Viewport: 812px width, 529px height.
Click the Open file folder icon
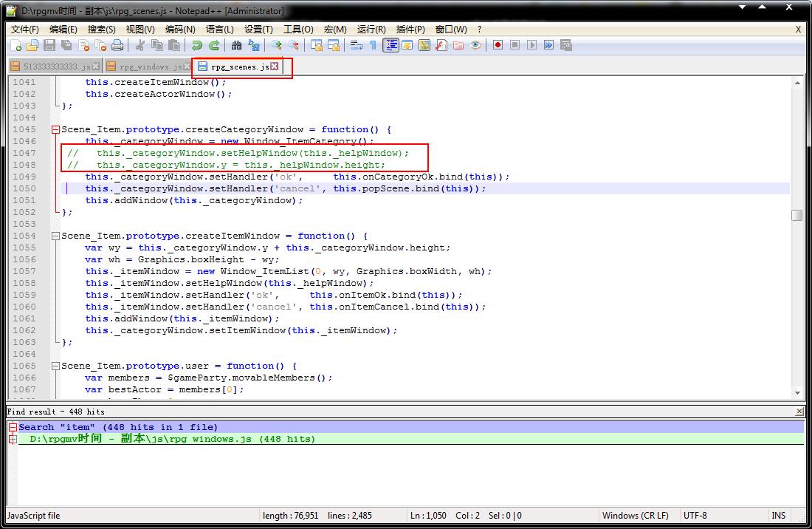tap(32, 46)
